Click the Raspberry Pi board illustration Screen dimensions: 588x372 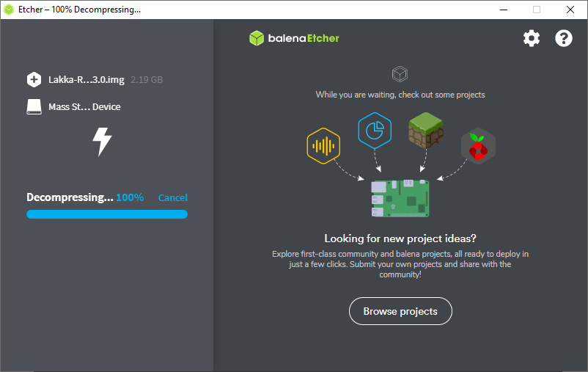tap(400, 198)
